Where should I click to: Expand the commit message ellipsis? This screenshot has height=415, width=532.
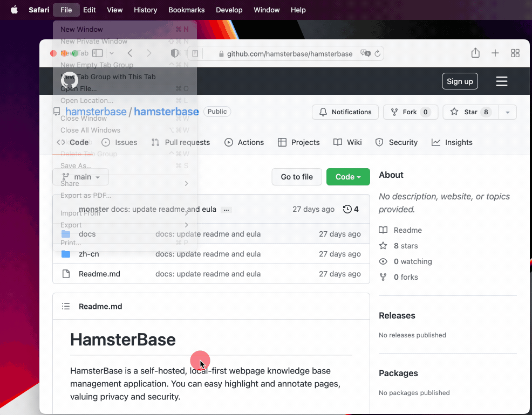[226, 210]
